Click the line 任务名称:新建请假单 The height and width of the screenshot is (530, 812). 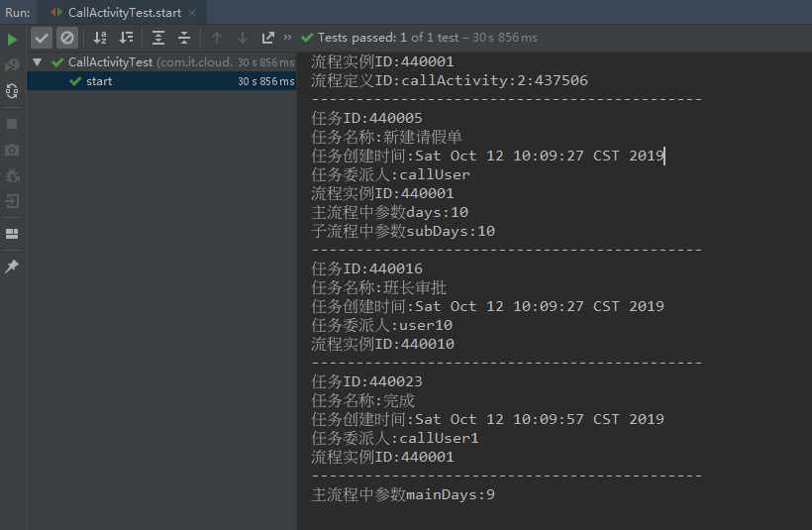coord(386,138)
